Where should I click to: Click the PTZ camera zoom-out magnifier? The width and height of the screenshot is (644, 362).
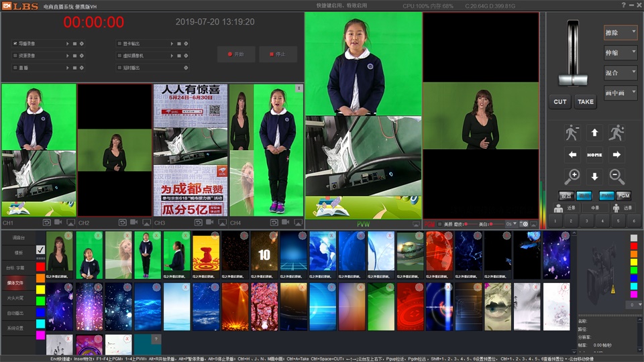(x=616, y=177)
